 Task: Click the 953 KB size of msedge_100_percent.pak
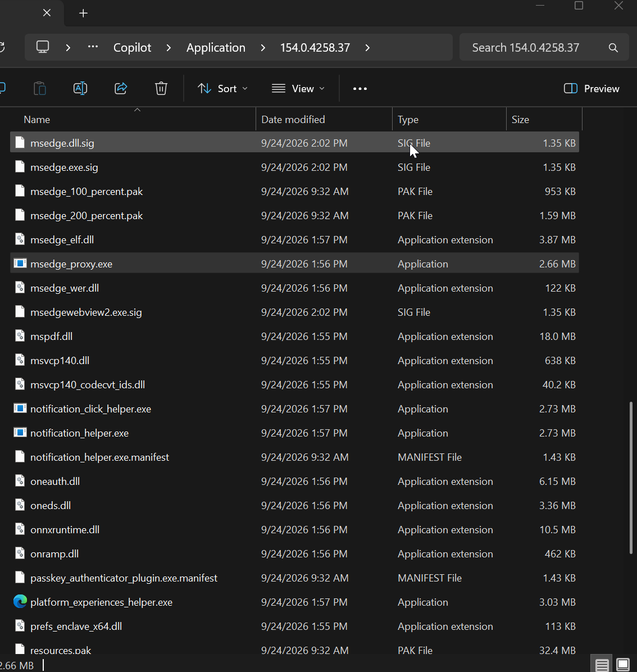click(x=560, y=191)
